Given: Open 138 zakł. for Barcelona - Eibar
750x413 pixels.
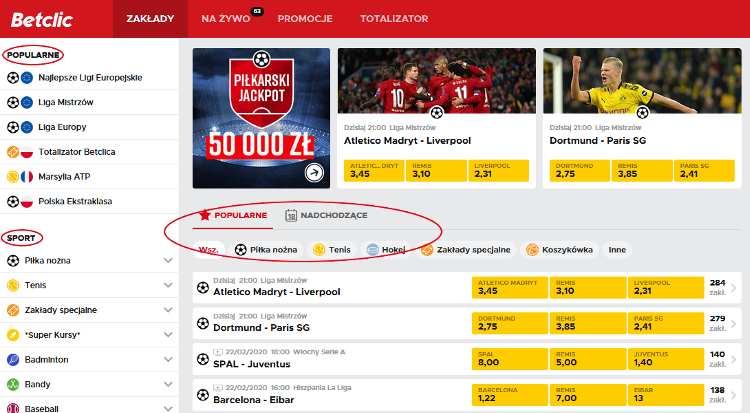Looking at the screenshot, I should (x=722, y=395).
